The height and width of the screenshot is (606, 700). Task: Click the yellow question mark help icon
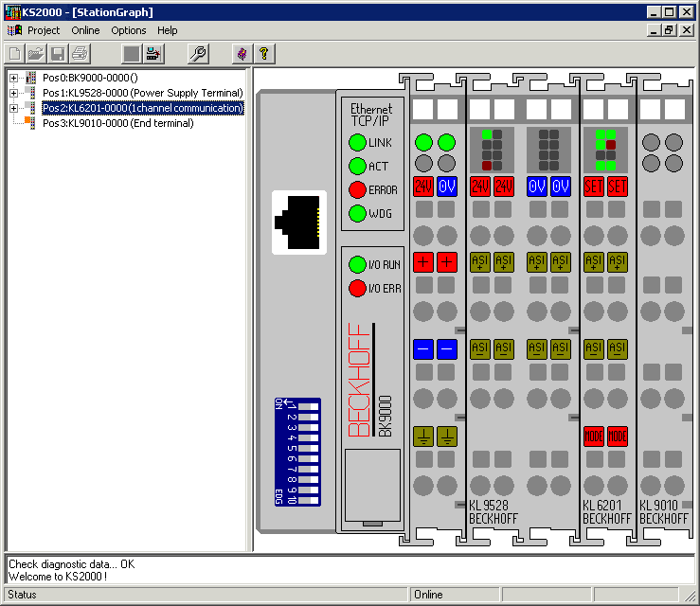click(264, 54)
